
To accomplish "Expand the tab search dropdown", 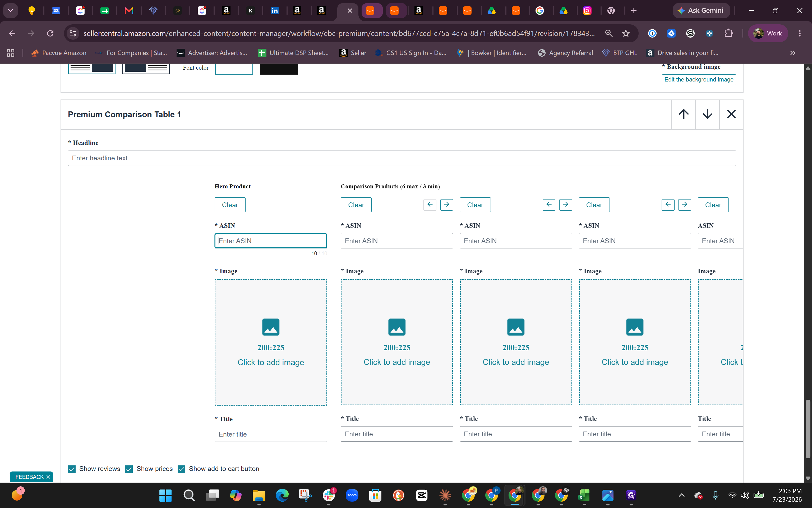I will (11, 11).
